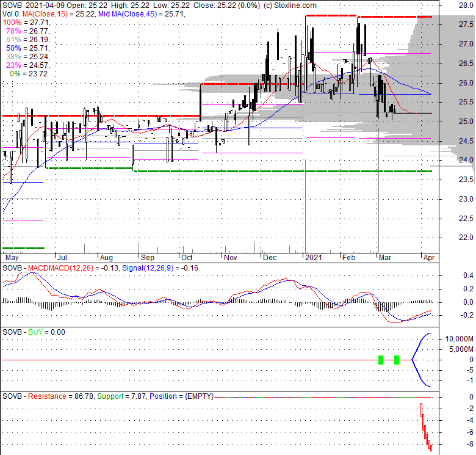Click the 'Oct' month axis label
476x455 pixels.
187,258
